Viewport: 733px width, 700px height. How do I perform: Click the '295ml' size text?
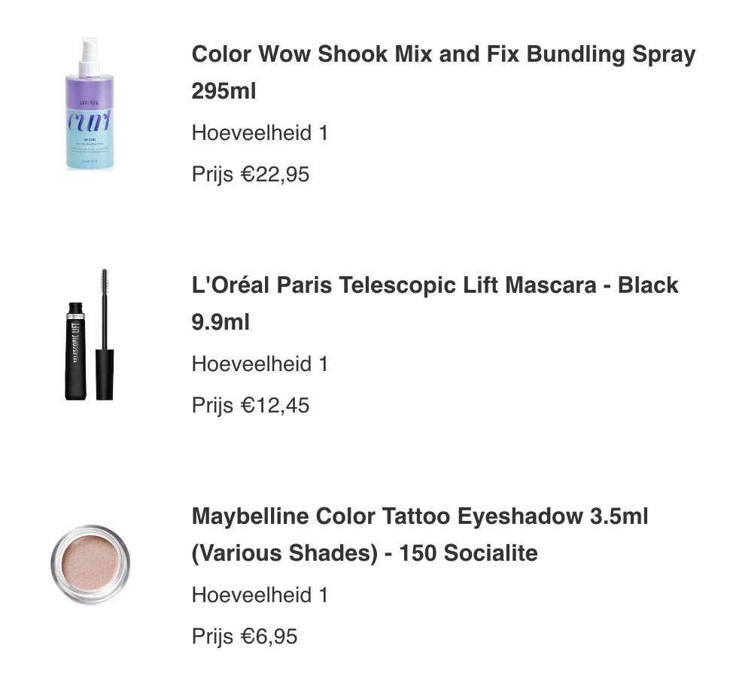pyautogui.click(x=224, y=91)
